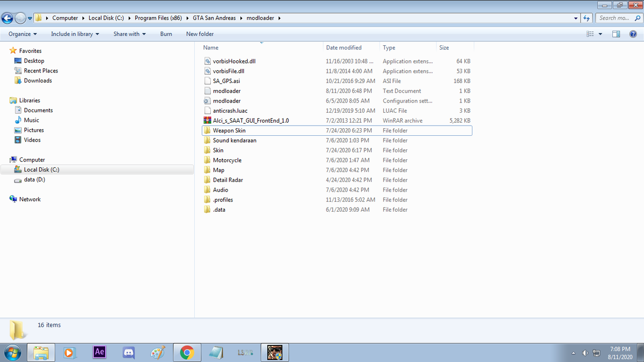644x362 pixels.
Task: Select the Skin folder icon
Action: (207, 150)
